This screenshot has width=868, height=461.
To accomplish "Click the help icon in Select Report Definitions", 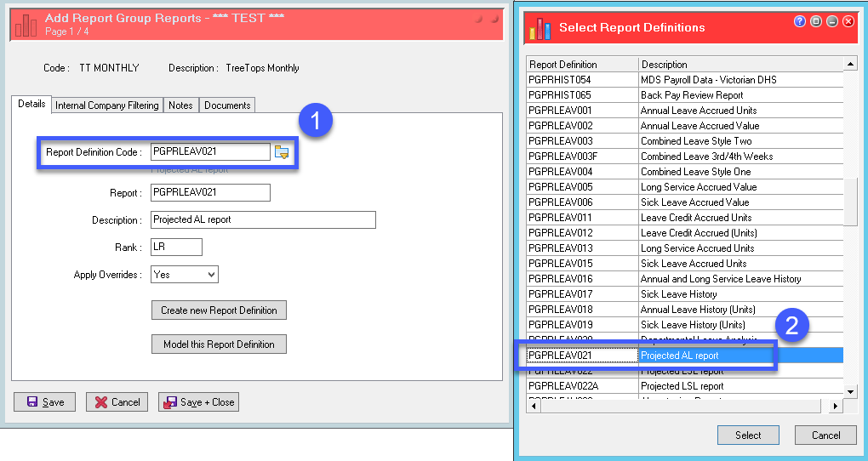I will coord(800,21).
